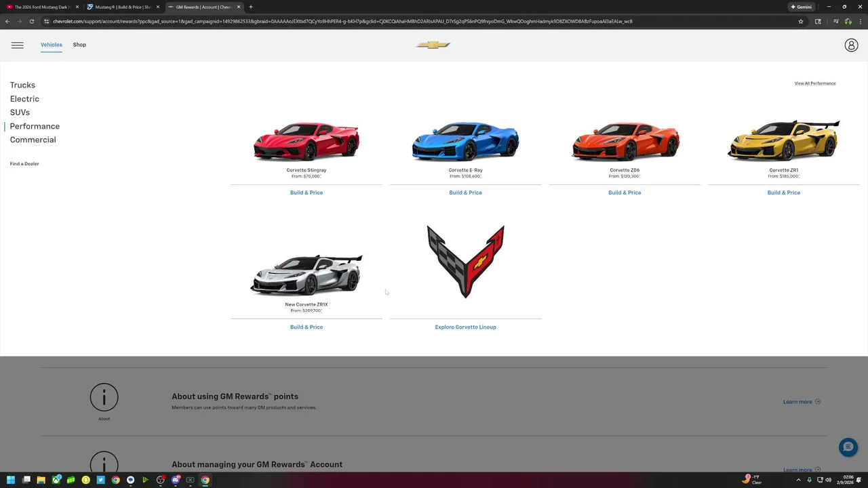The width and height of the screenshot is (868, 488).
Task: Open the Chrome three-dot menu
Action: coord(860,21)
